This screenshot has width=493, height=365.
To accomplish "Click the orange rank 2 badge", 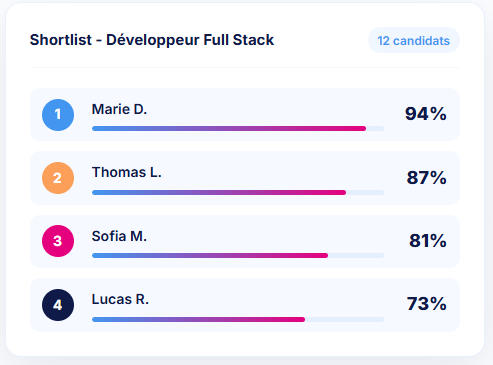I will (x=58, y=178).
